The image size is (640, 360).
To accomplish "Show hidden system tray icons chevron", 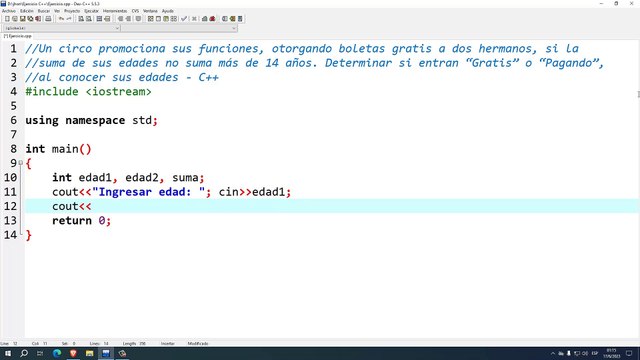I will click(553, 353).
